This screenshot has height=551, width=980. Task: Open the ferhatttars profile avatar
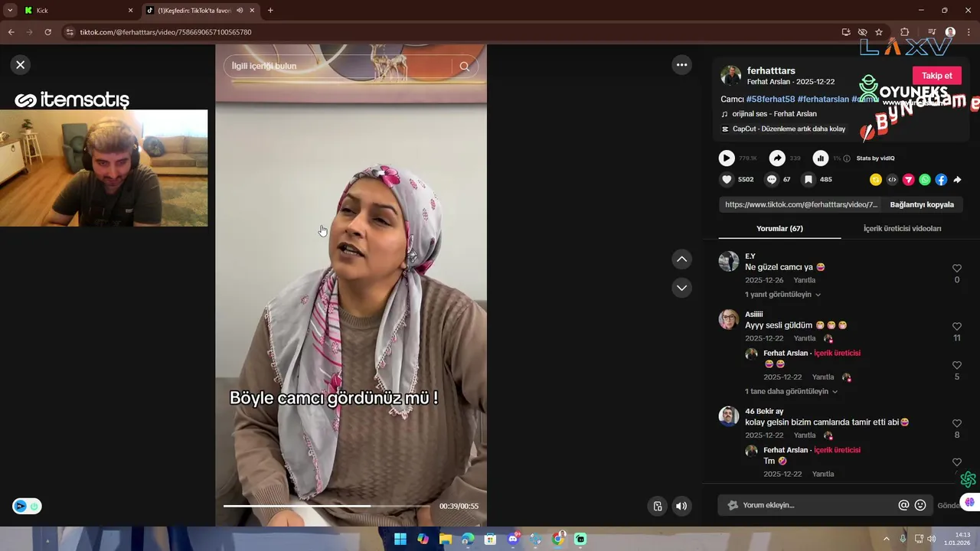coord(730,76)
